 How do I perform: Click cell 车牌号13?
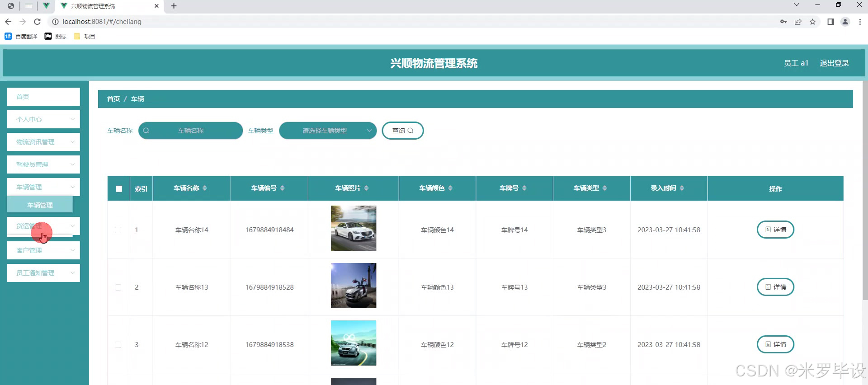click(514, 287)
